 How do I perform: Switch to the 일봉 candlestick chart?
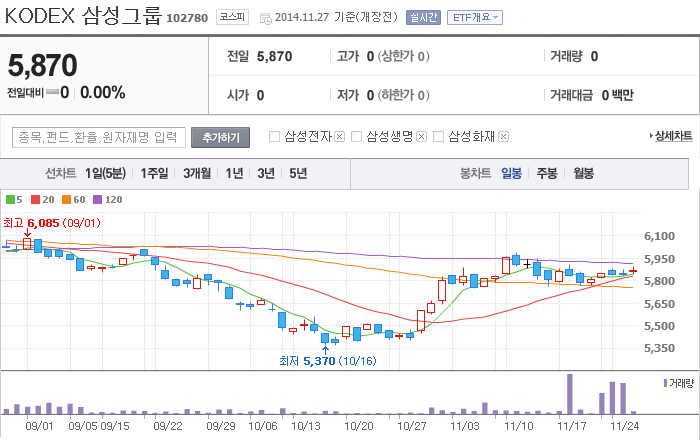[x=511, y=173]
